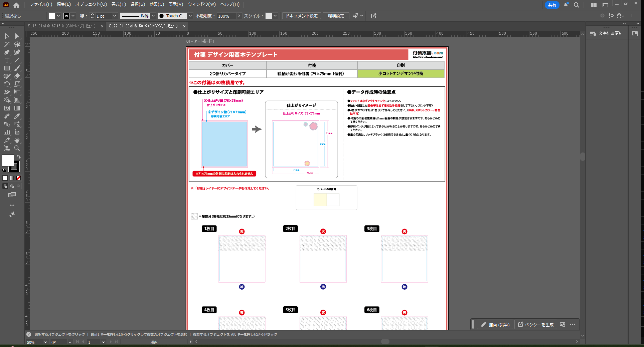
Task: Select the Rotate tool
Action: (x=7, y=84)
